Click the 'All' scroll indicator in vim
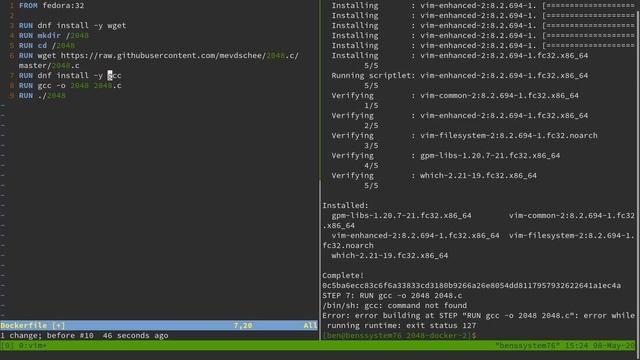This screenshot has height=360, width=640. [310, 325]
